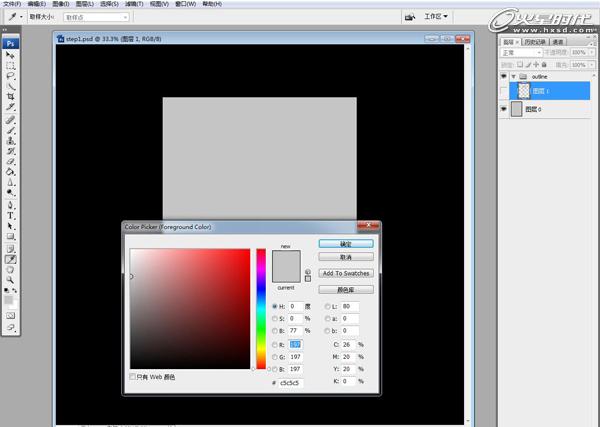The image size is (600, 427).
Task: Click the Bridge launcher icon beside 工作区
Action: [410, 17]
